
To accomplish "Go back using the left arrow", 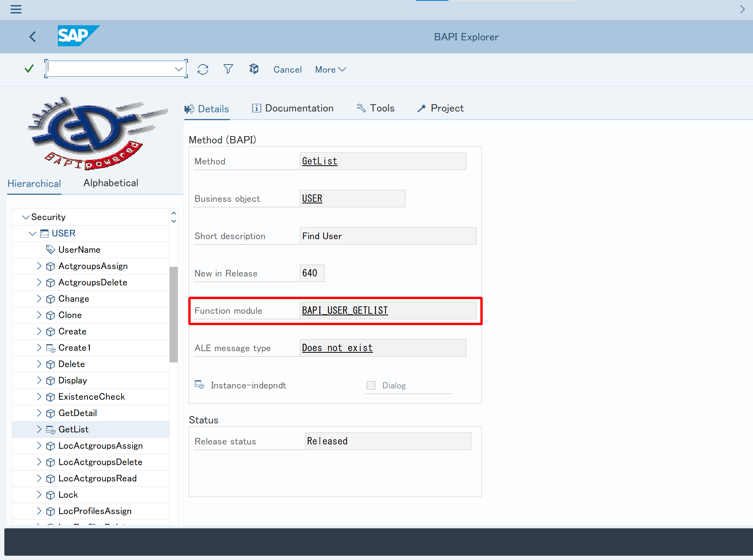I will tap(33, 37).
